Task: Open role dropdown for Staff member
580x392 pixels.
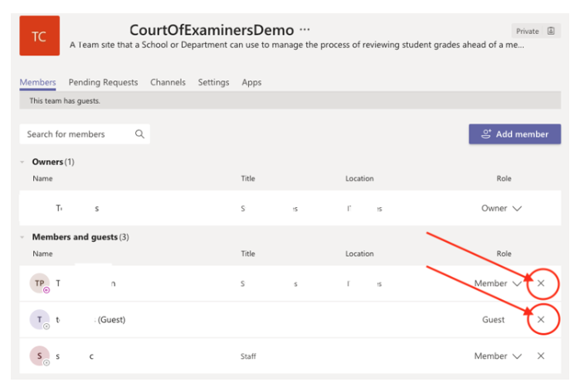Action: click(x=498, y=356)
